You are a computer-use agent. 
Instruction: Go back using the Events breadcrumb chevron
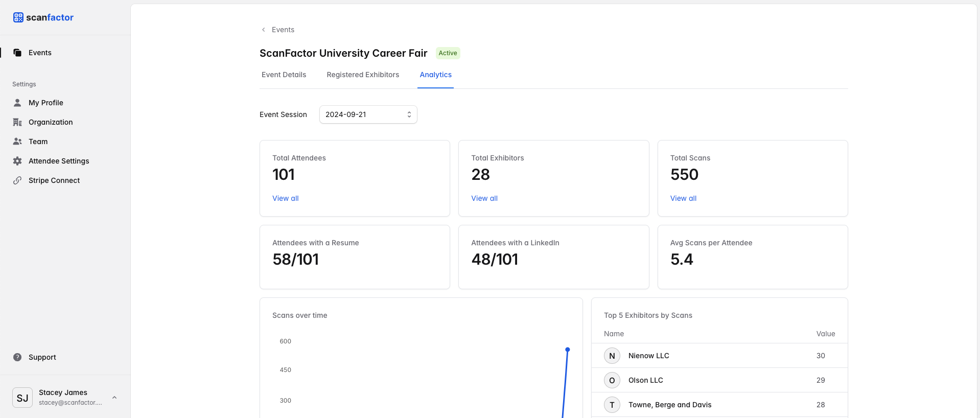coord(264,30)
